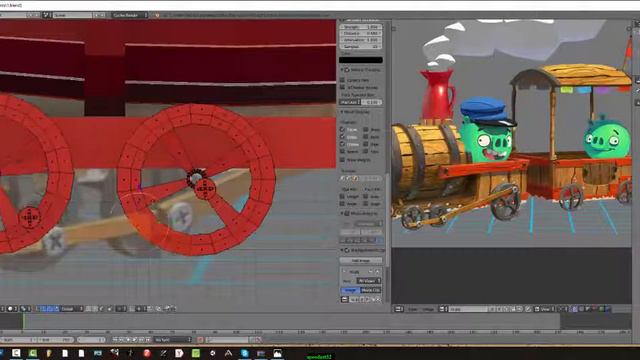Click the timeline playback controls
This screenshot has height=360, width=640.
131,340
